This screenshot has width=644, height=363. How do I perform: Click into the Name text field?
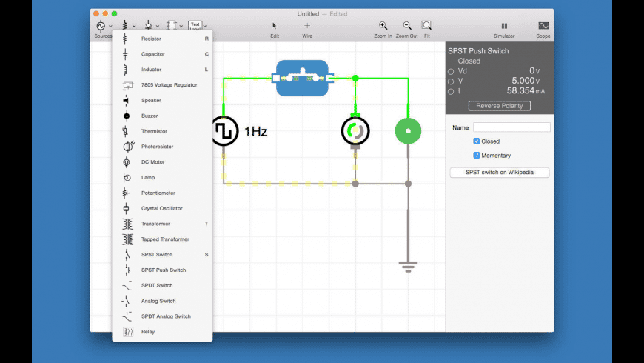511,127
